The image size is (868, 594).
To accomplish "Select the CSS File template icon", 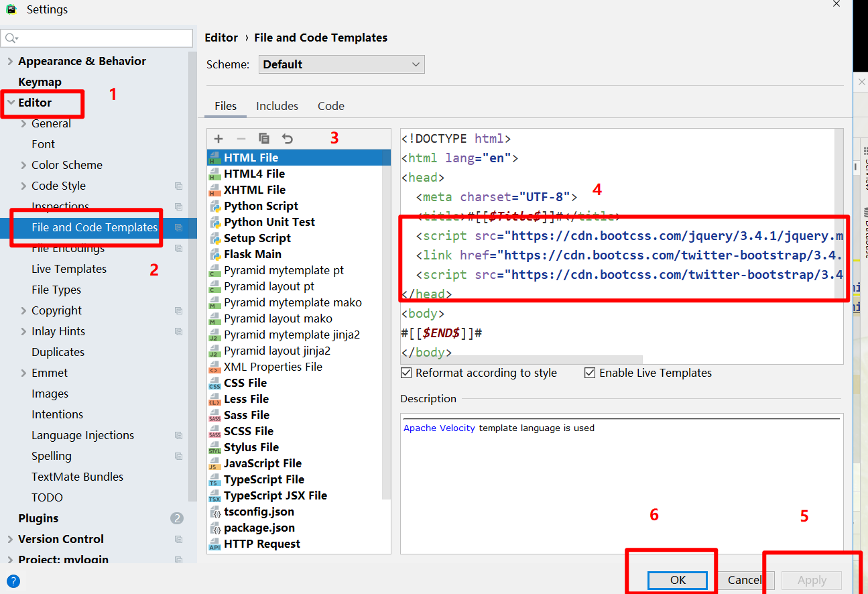I will pyautogui.click(x=215, y=383).
